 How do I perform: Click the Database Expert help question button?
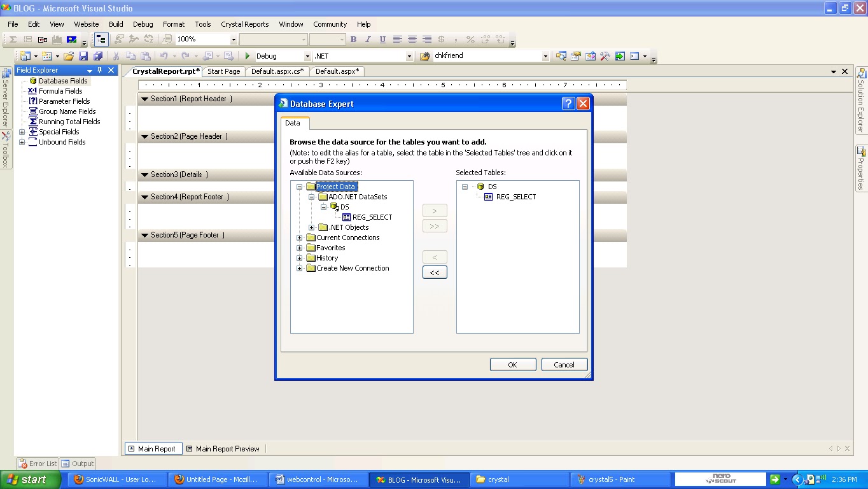(568, 103)
